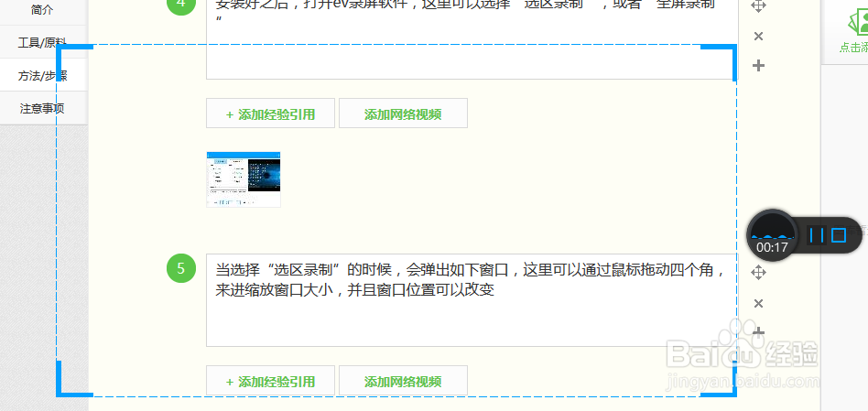Open the 工具/原料 section tab
The width and height of the screenshot is (868, 411).
[x=43, y=42]
